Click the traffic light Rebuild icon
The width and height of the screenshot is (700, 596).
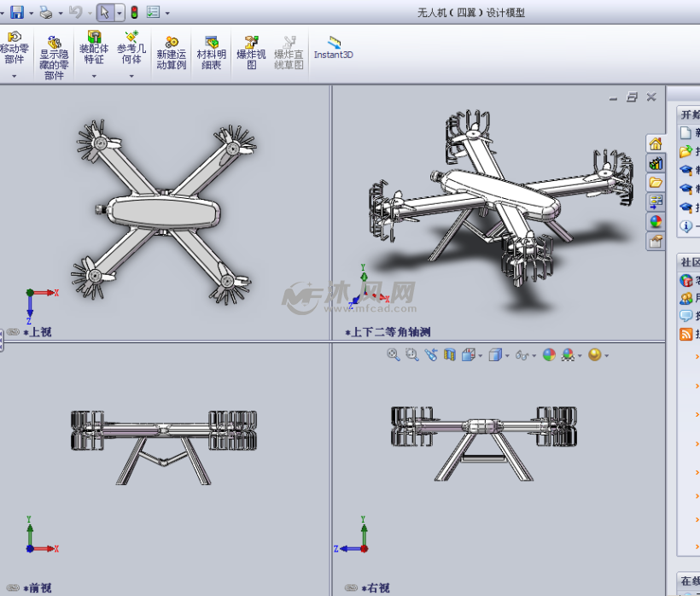point(134,13)
